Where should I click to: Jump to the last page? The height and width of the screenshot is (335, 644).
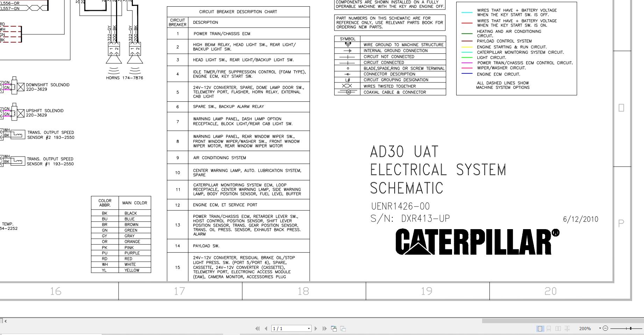324,328
